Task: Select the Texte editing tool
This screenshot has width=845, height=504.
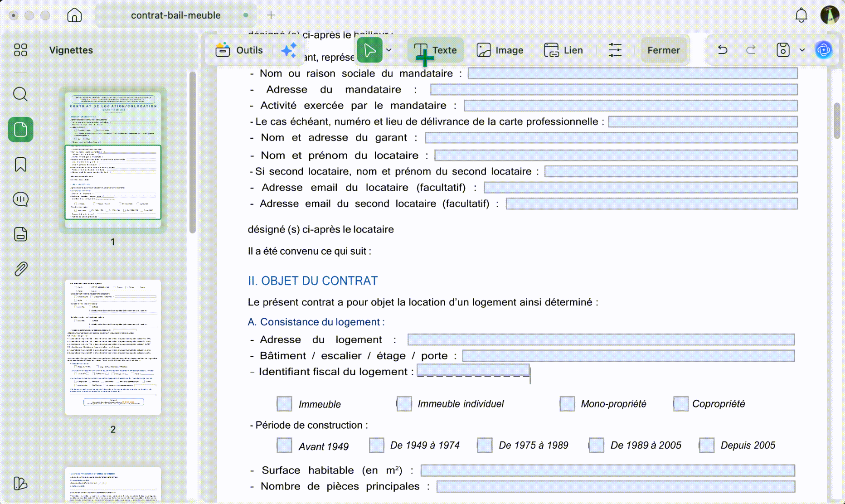Action: coord(435,50)
